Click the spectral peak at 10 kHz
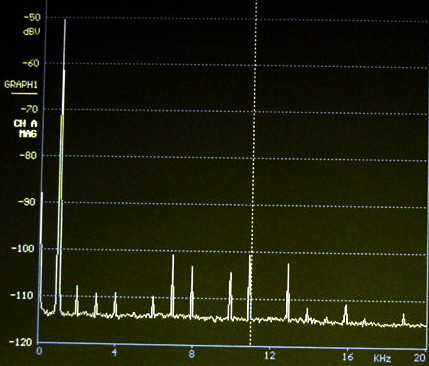Image resolution: width=429 pixels, height=366 pixels. point(230,296)
